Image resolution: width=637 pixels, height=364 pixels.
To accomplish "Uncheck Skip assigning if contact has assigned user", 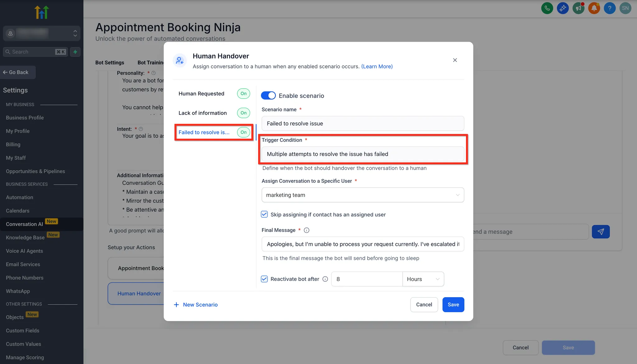I will coord(264,214).
